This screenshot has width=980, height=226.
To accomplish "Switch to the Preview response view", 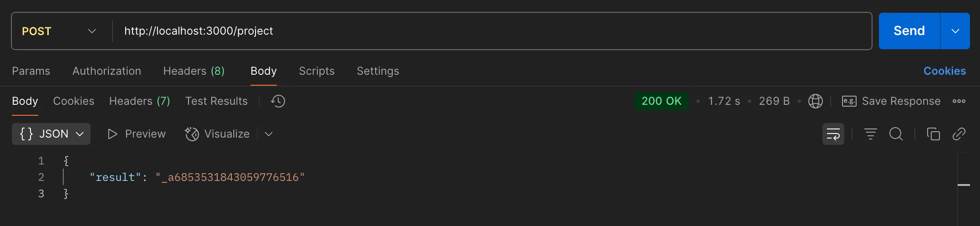I will tap(137, 134).
